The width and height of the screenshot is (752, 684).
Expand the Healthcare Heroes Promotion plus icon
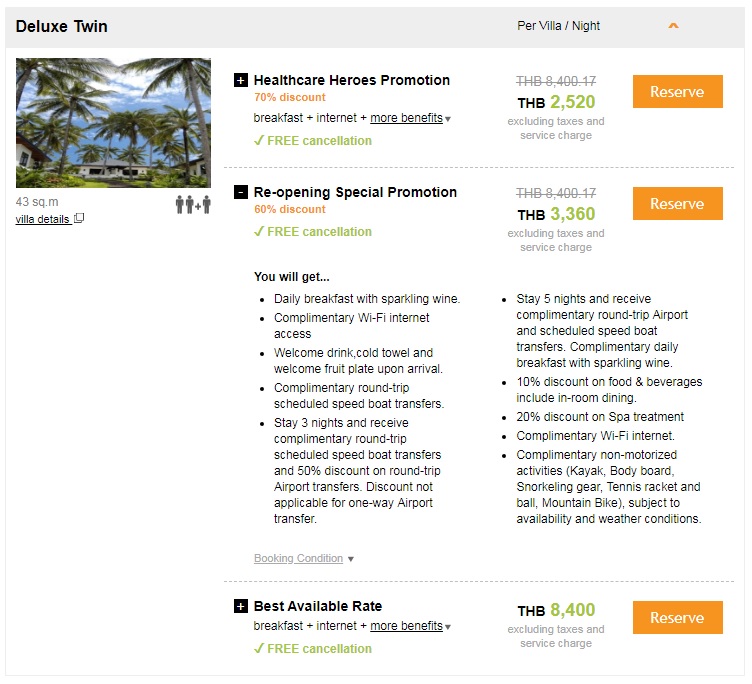pyautogui.click(x=240, y=80)
